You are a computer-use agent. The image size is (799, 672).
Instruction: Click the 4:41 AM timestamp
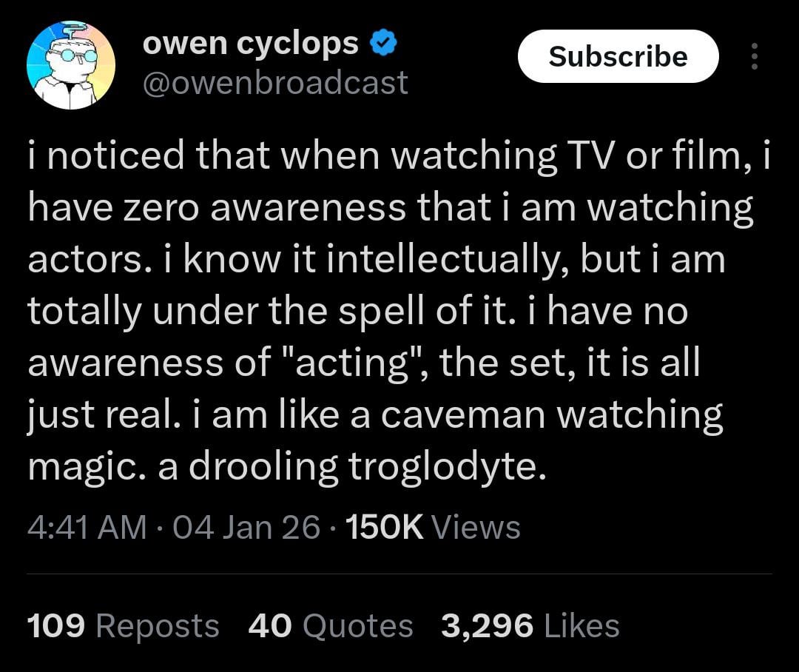(x=86, y=528)
